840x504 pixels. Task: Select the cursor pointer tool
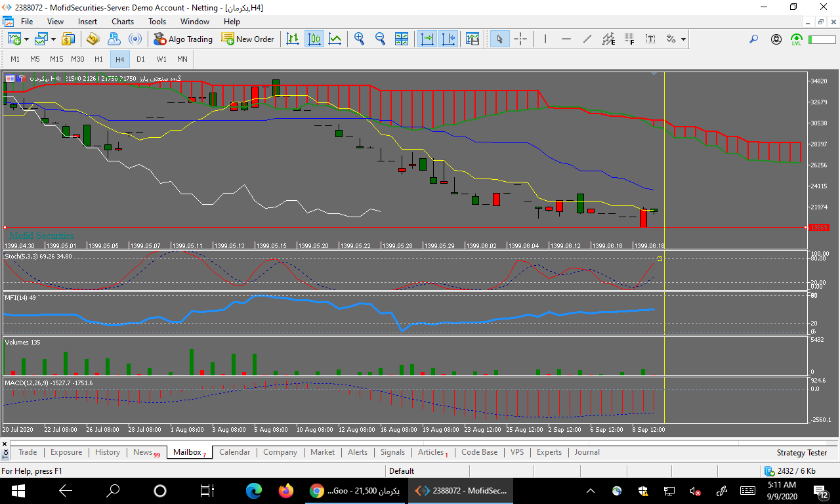[499, 39]
